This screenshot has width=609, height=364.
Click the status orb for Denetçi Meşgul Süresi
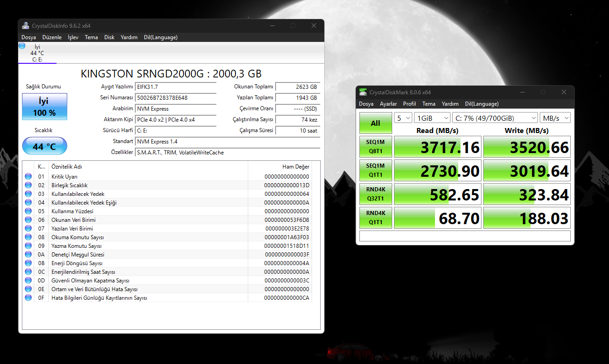[28, 254]
